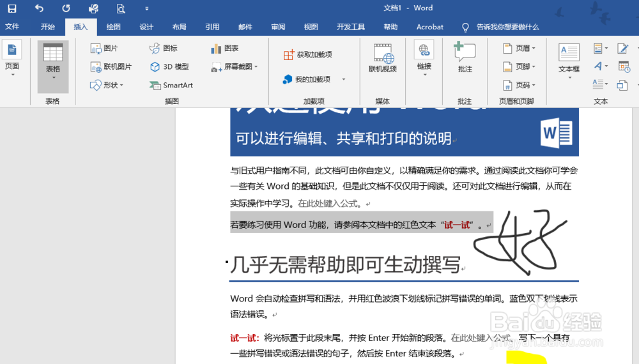The width and height of the screenshot is (639, 364).
Task: Insert a picture with 图片
Action: coord(104,48)
